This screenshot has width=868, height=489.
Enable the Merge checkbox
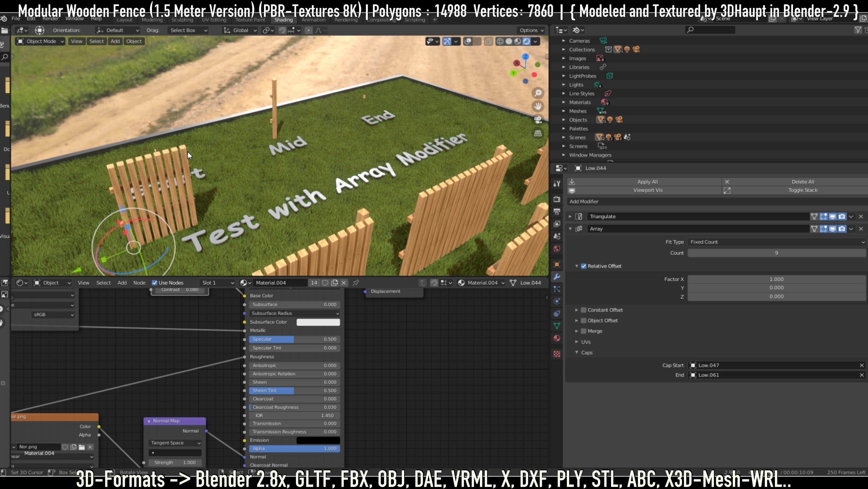583,331
